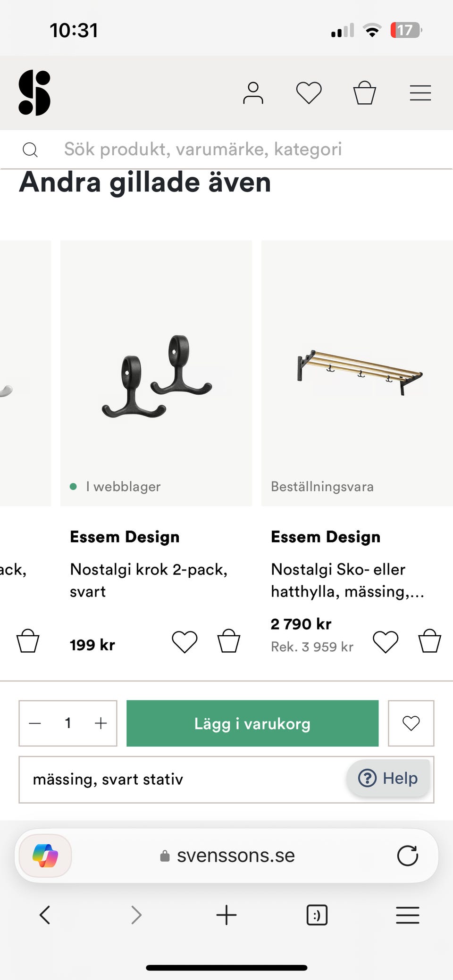Decrease quantity with minus button
Image resolution: width=453 pixels, height=980 pixels.
(x=35, y=723)
